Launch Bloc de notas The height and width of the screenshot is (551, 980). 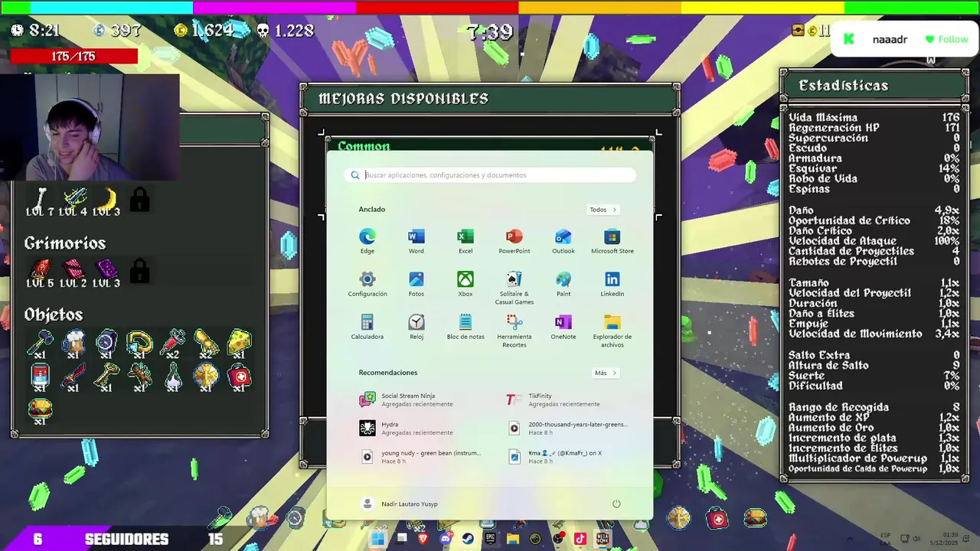click(x=465, y=327)
